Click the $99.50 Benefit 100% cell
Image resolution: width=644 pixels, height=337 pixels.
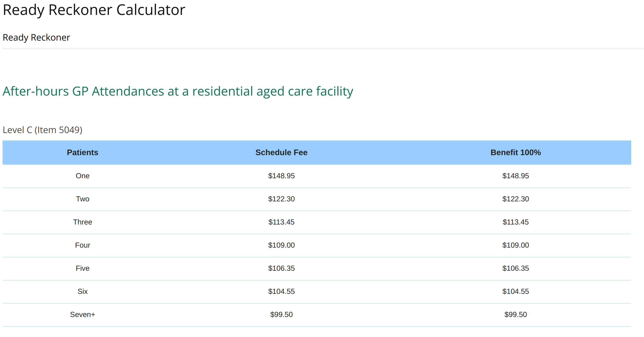515,315
